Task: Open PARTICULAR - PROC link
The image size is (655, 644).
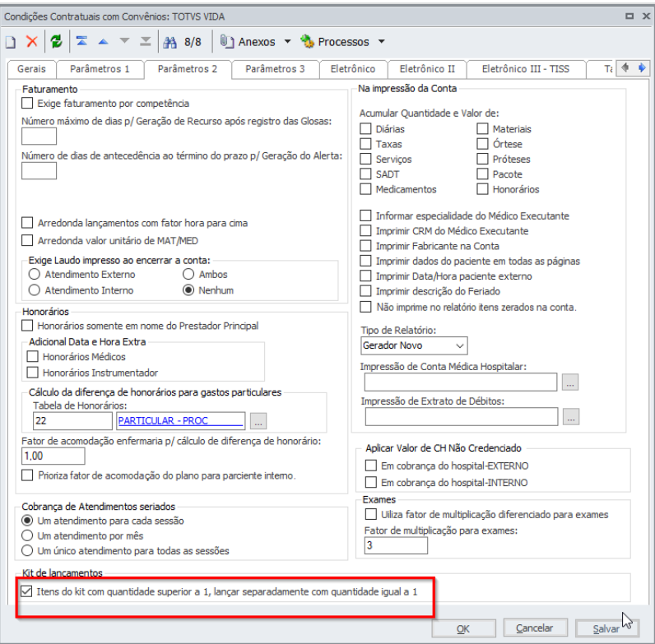Action: click(163, 420)
